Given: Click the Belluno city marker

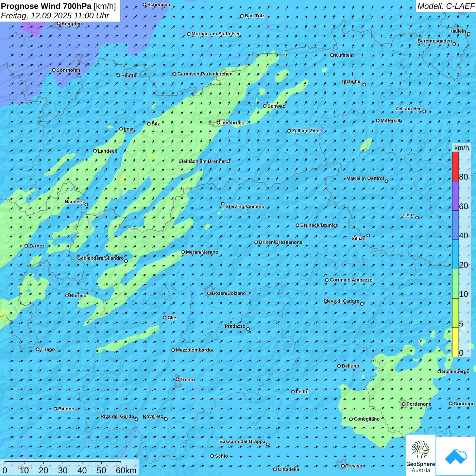Looking at the screenshot, I should [x=339, y=366].
